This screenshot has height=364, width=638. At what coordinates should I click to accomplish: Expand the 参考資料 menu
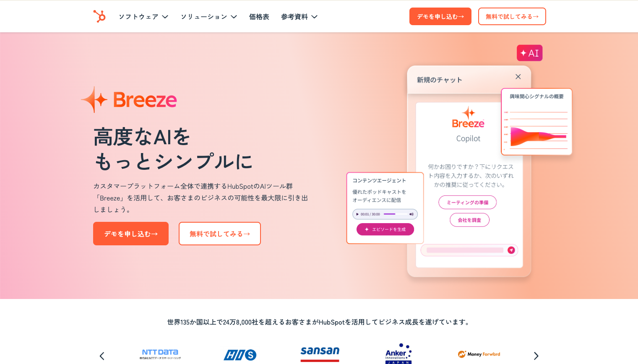click(299, 17)
